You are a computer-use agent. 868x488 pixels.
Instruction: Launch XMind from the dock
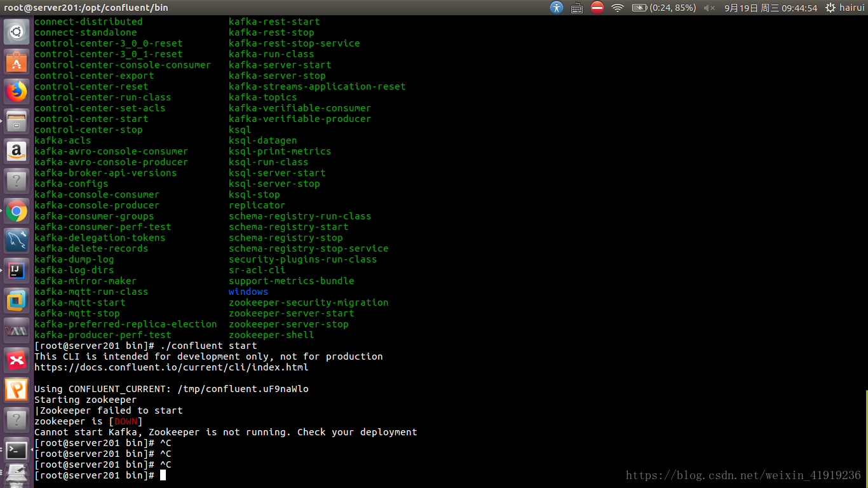click(x=17, y=360)
